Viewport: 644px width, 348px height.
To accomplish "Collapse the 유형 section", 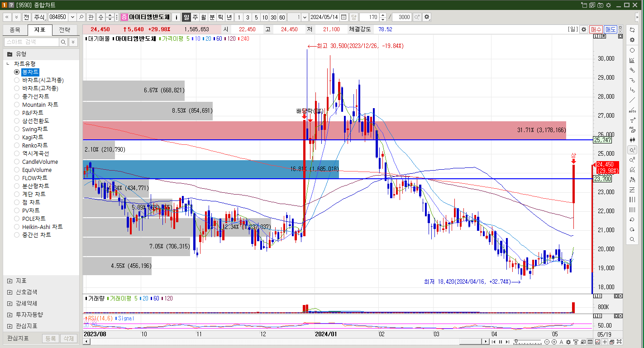I will 10,53.
